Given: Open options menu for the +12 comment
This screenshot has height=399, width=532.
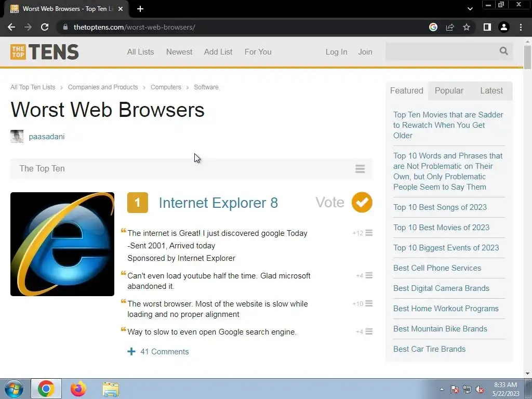Looking at the screenshot, I should click(369, 233).
